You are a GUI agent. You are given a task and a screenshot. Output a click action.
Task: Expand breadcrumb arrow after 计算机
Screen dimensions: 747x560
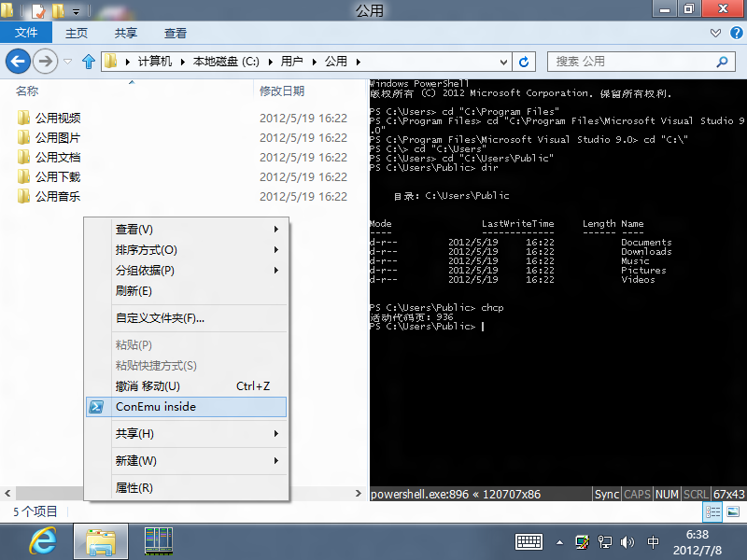point(182,62)
